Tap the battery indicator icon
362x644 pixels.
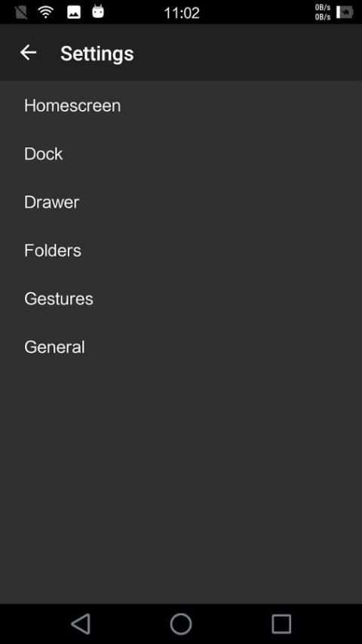tap(345, 12)
